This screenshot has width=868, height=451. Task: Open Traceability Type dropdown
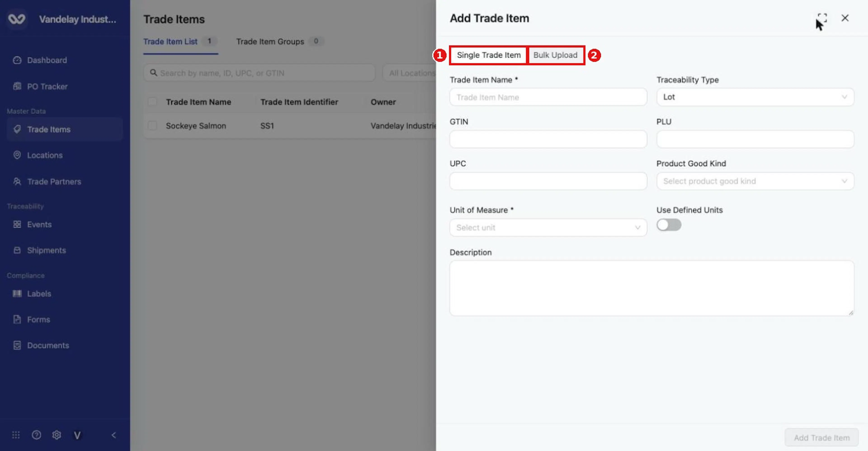click(x=755, y=97)
